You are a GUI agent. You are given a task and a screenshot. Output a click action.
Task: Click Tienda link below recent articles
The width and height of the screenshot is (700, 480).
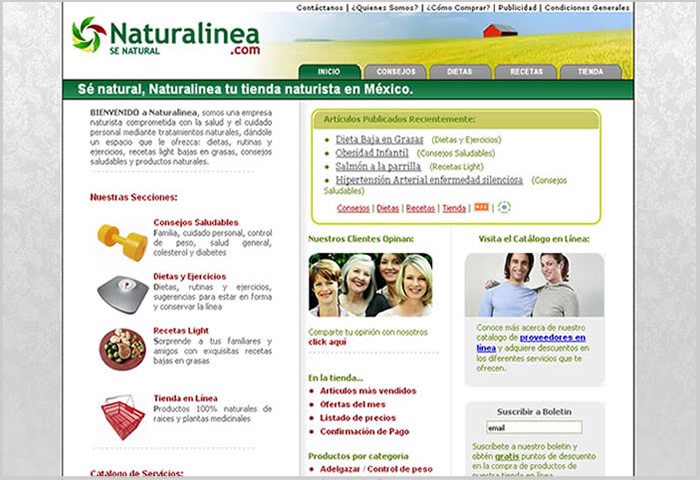coord(454,208)
